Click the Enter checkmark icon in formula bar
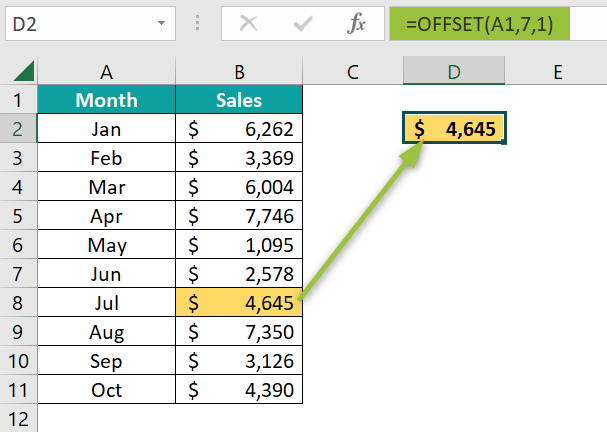Viewport: 607px width, 432px height. 303,24
